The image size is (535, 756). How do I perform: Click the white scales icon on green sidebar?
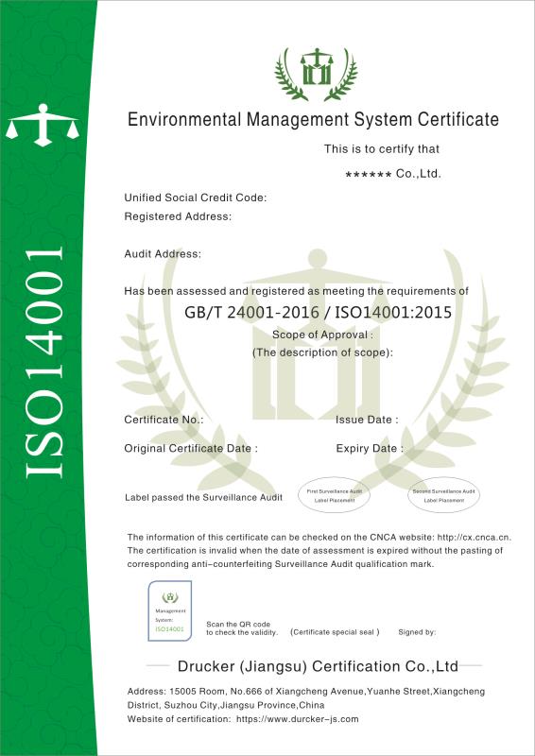coord(43,125)
